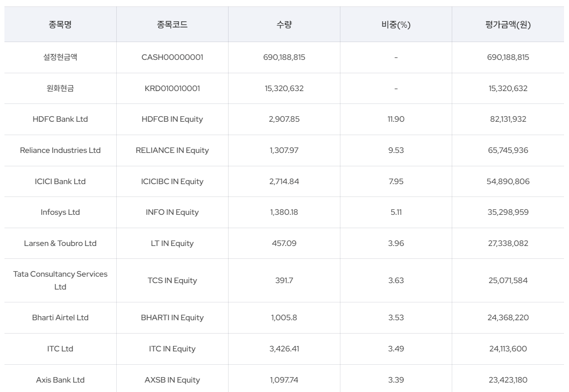Click Reliance Industries Ltd name
This screenshot has height=392, width=569.
pos(60,150)
